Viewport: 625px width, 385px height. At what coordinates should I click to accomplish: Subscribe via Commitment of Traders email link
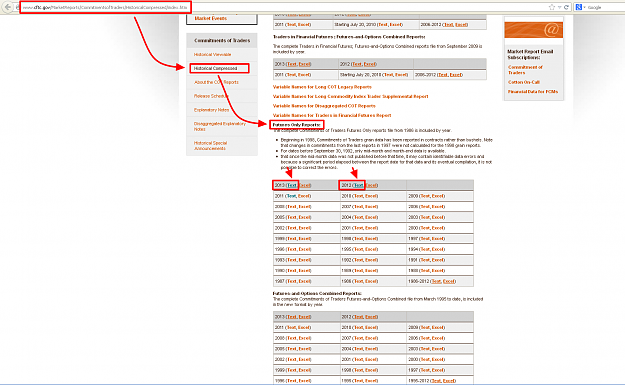coord(525,70)
